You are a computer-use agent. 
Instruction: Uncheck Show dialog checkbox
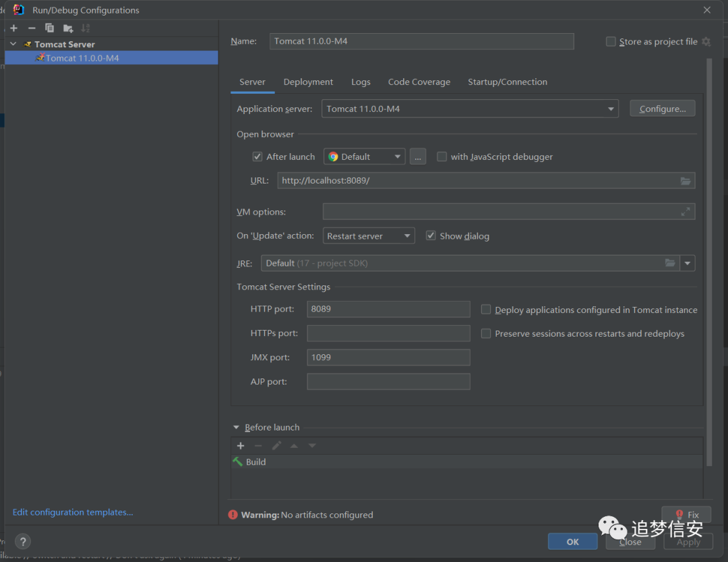(x=431, y=235)
